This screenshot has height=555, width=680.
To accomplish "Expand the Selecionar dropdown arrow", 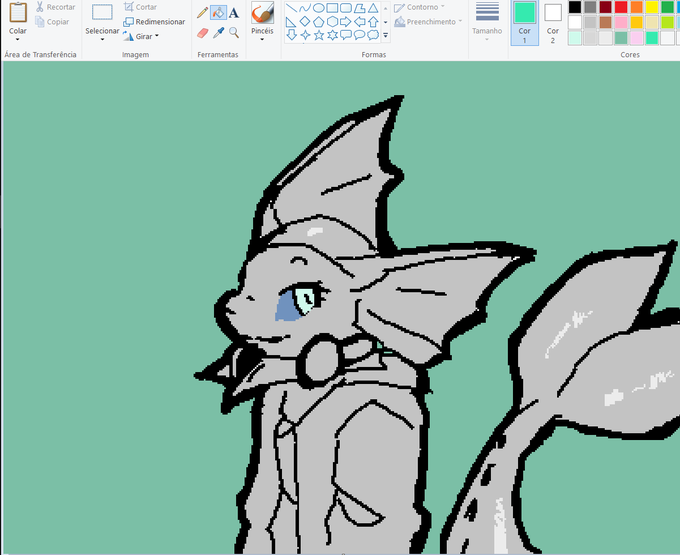I will pos(102,39).
